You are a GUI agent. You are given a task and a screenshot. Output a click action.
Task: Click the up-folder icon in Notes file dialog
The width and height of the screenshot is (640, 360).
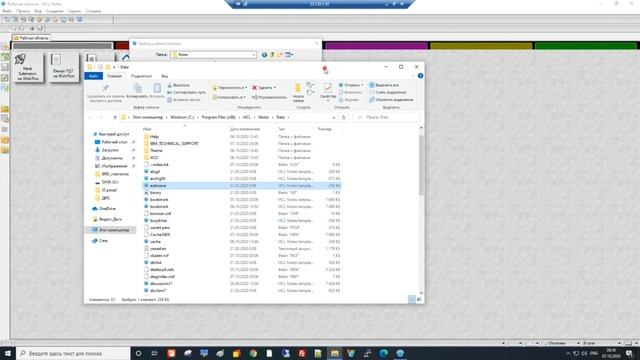tap(272, 55)
